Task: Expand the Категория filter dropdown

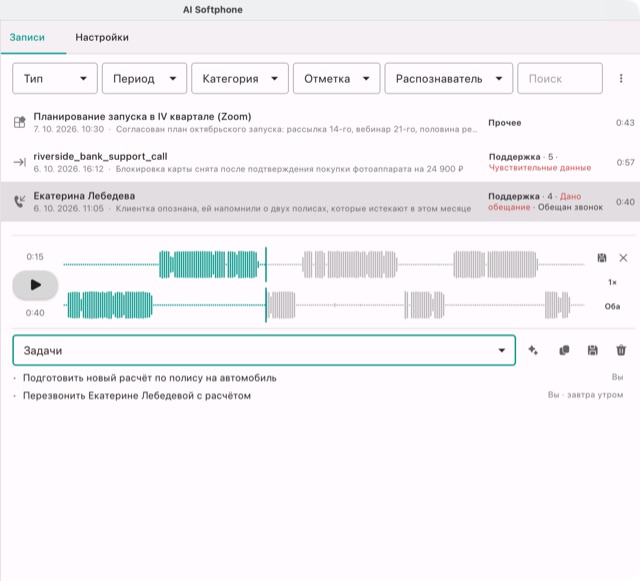Action: click(x=240, y=78)
